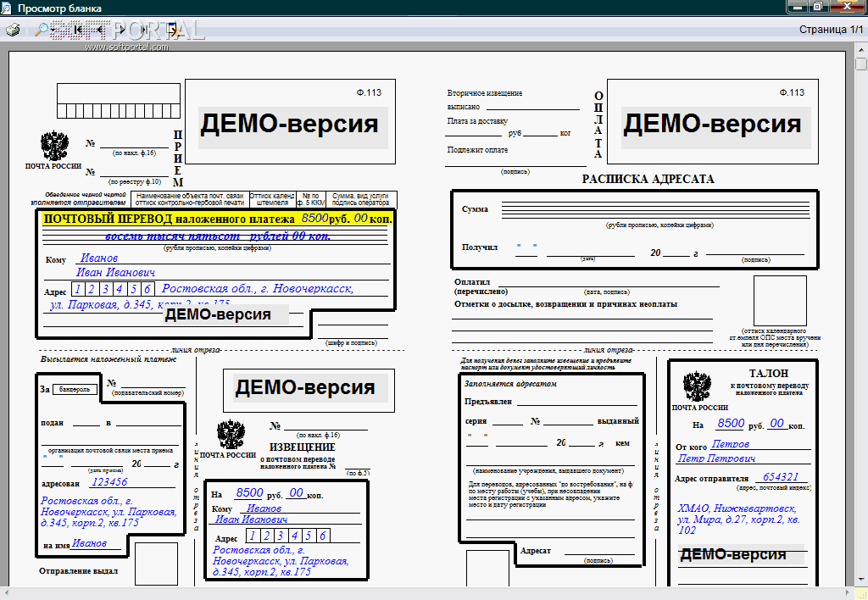Click 'Петр Петрович' in the talon
This screenshot has width=868, height=600.
[x=716, y=458]
